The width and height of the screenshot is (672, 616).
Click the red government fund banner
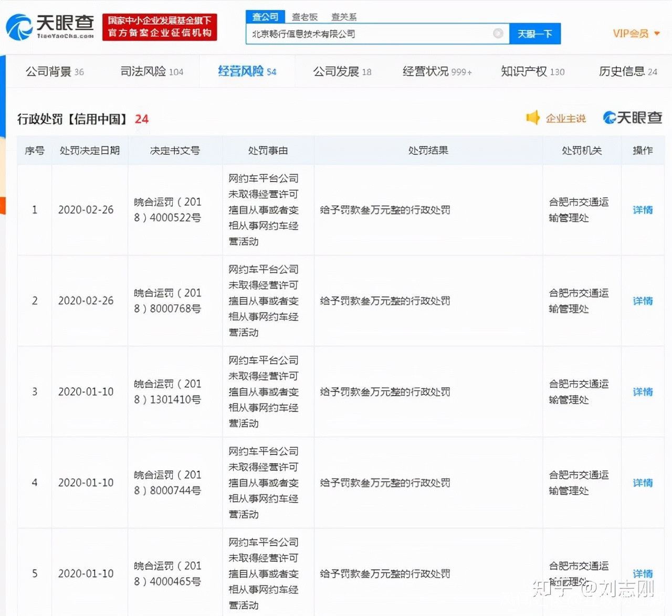[x=160, y=27]
